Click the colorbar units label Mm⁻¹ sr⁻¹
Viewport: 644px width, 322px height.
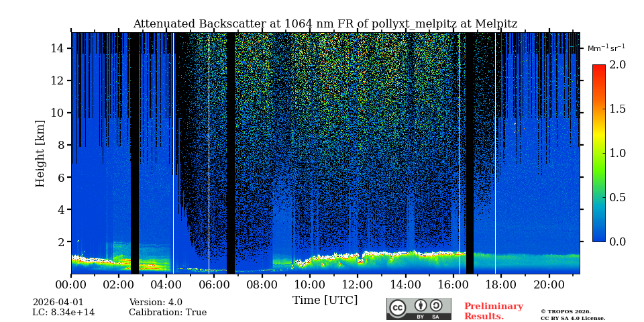606,48
